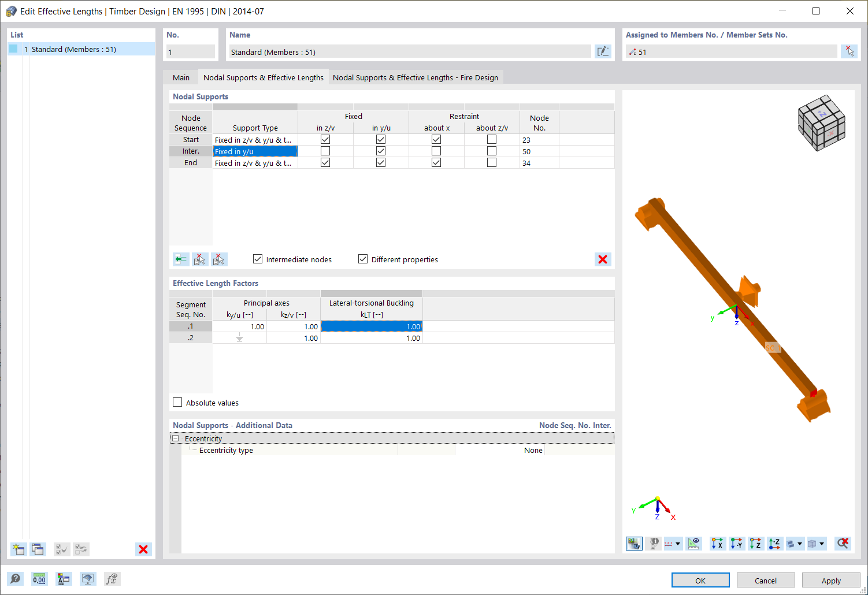The height and width of the screenshot is (595, 868).
Task: Click the Assigned to Members field showing 51
Action: 731,51
